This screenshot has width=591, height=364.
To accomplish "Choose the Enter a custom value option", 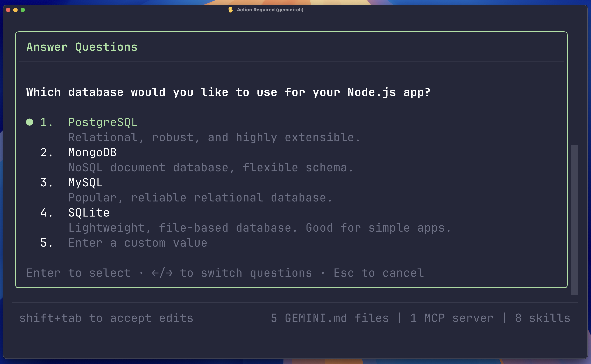I will point(137,243).
